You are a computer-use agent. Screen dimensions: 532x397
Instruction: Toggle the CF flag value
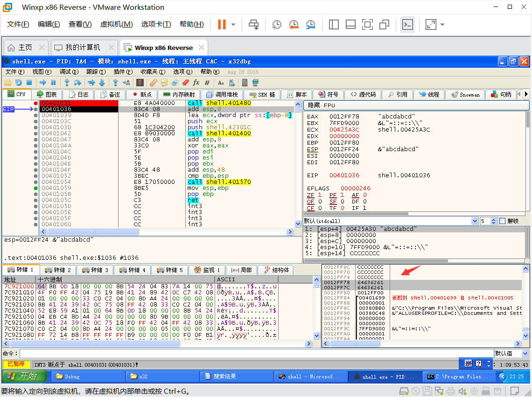coord(320,208)
